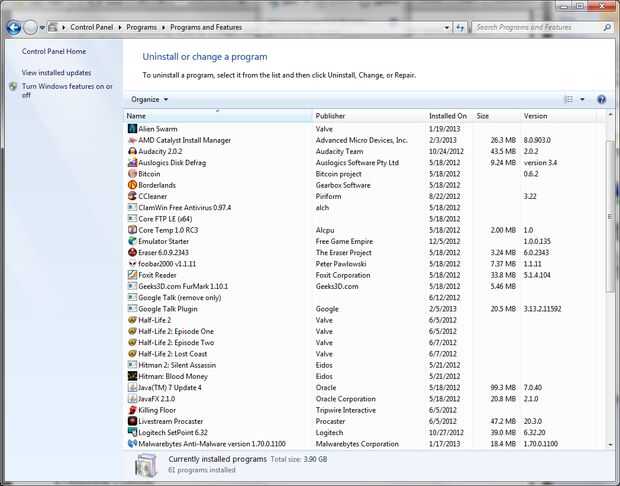Click the Half-Life 2 icon
This screenshot has width=620, height=486.
click(x=132, y=320)
